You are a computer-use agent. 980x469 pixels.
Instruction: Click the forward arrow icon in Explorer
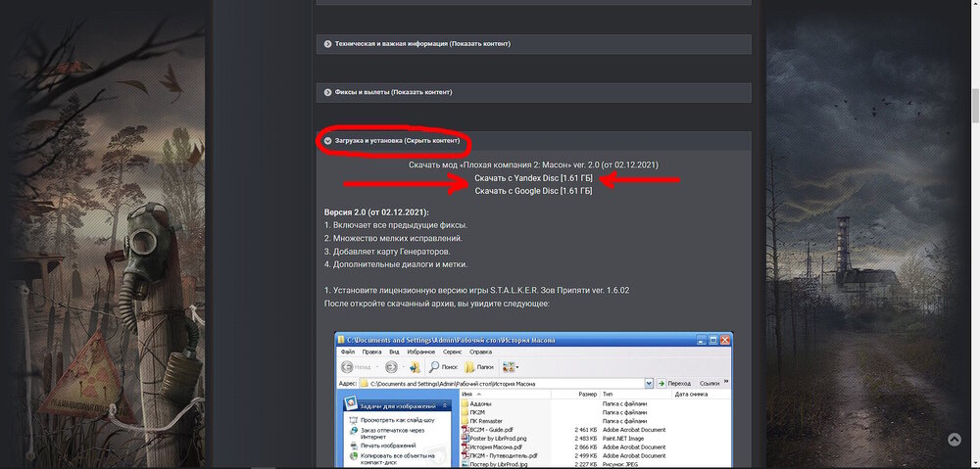391,367
